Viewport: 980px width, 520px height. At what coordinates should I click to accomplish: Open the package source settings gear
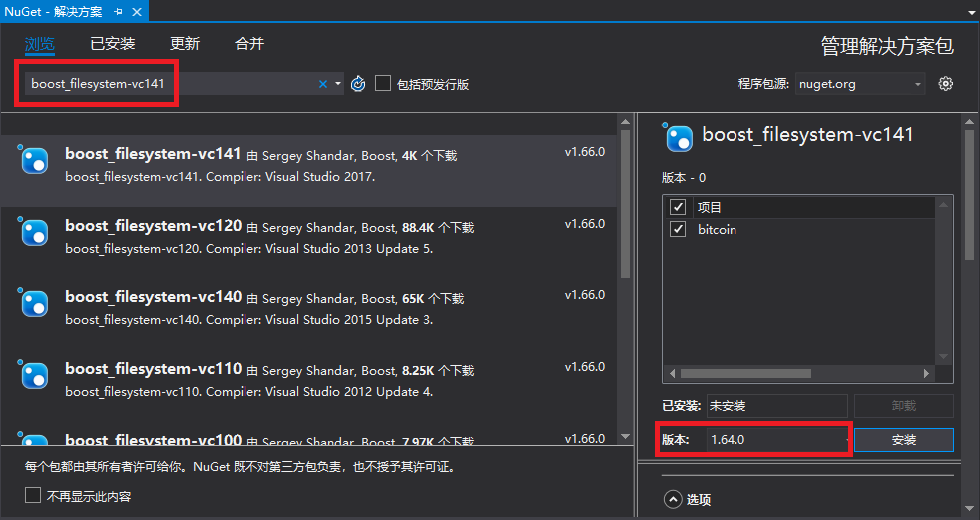pyautogui.click(x=946, y=83)
